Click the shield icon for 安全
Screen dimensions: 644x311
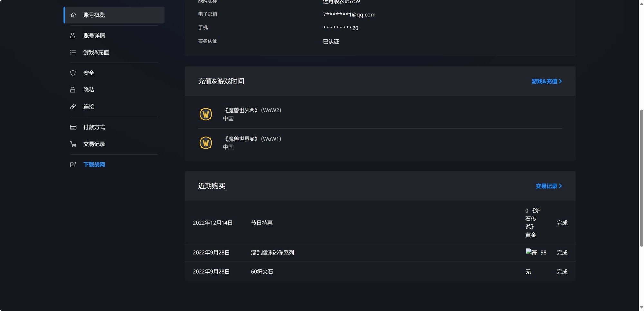[73, 73]
